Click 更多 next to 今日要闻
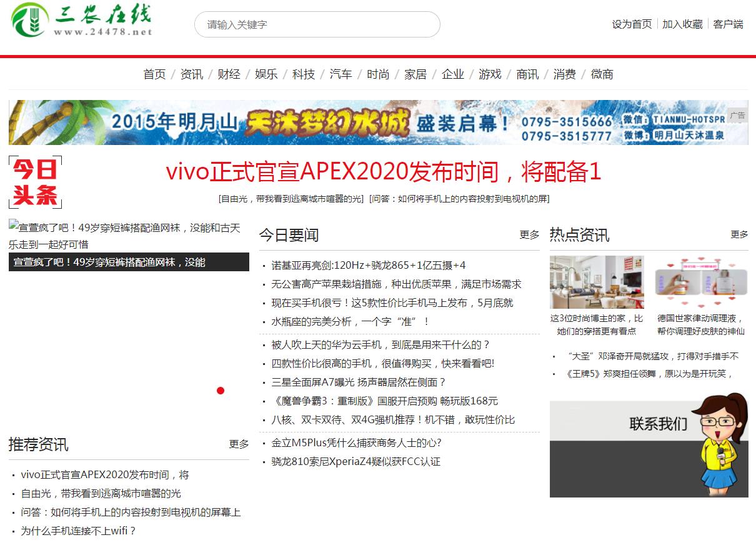The width and height of the screenshot is (756, 545). pyautogui.click(x=529, y=235)
